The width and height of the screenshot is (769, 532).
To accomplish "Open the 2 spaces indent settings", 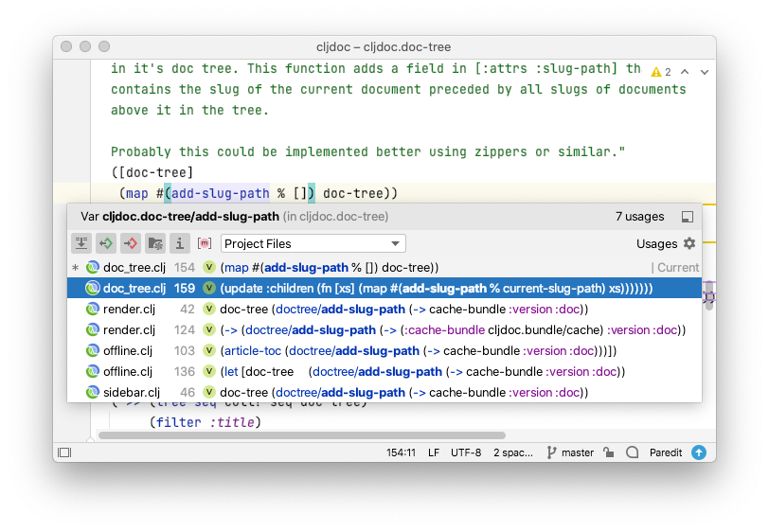I will pos(513,452).
